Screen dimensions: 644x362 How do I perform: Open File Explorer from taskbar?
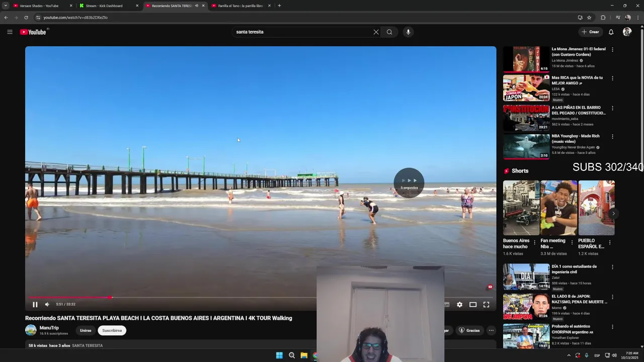304,355
